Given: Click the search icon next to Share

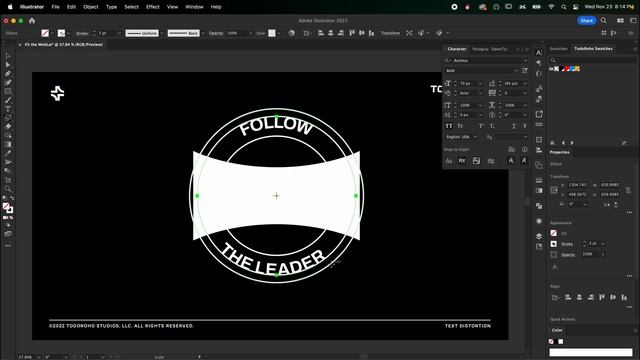Looking at the screenshot, I should [x=603, y=20].
